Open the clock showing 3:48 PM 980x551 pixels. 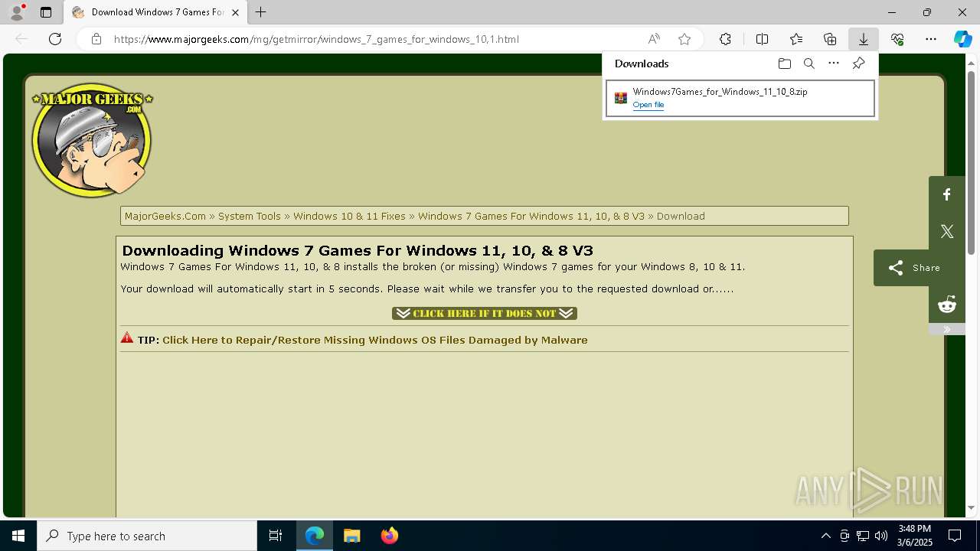click(915, 536)
